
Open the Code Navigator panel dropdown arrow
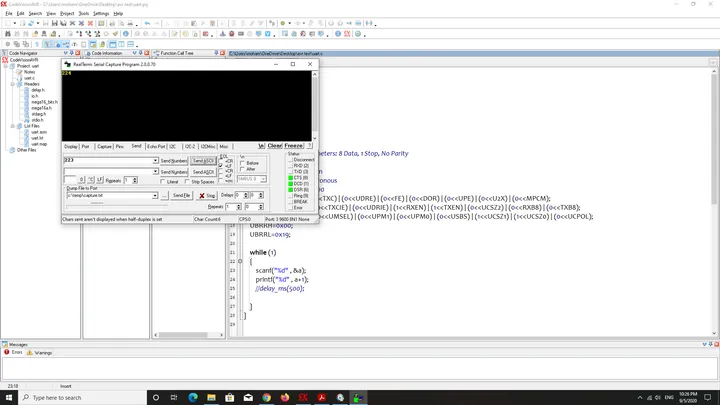[x=66, y=53]
